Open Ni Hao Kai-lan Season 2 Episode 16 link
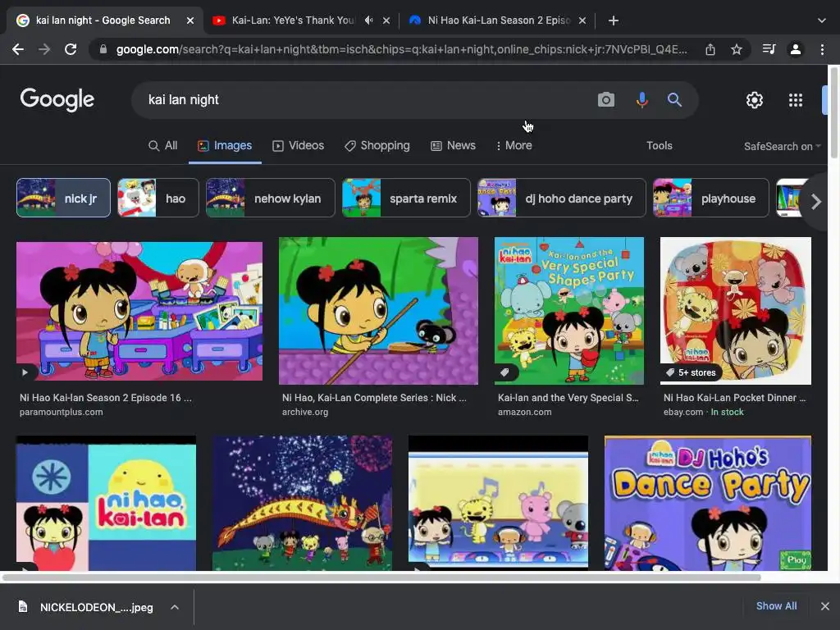840x630 pixels. point(106,398)
